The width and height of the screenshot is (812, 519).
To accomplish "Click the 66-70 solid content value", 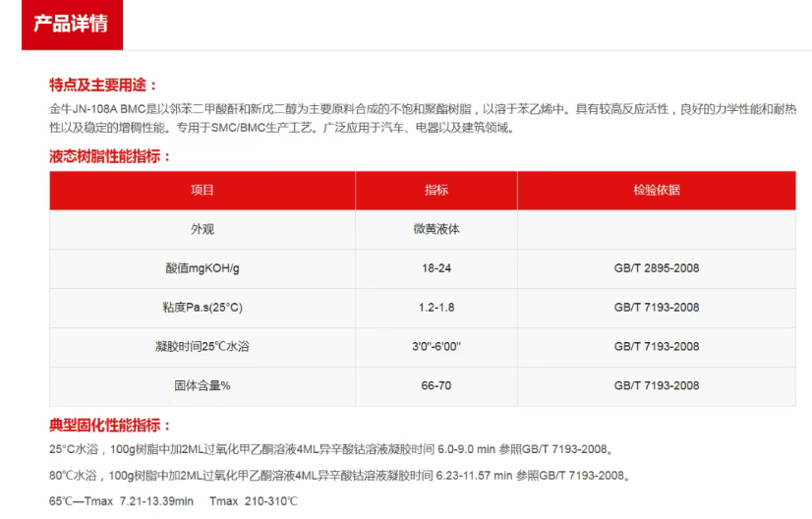I will (x=436, y=386).
